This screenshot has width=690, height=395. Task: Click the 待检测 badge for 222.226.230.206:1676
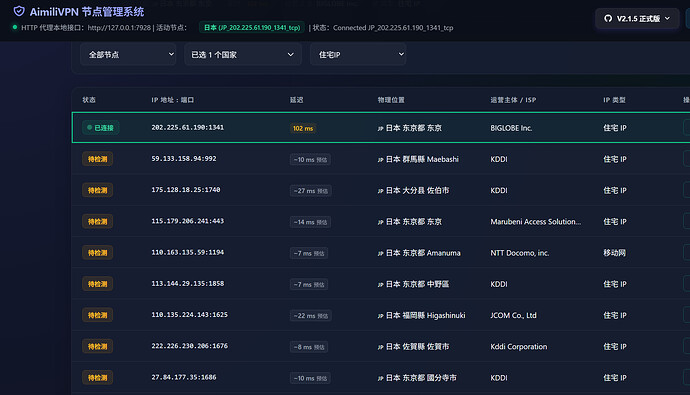tap(97, 347)
